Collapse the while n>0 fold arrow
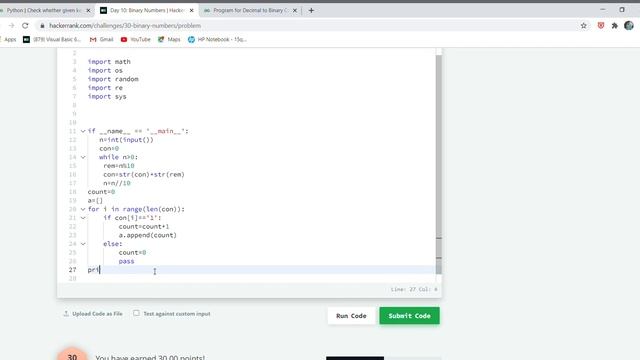The width and height of the screenshot is (640, 360). click(x=83, y=157)
